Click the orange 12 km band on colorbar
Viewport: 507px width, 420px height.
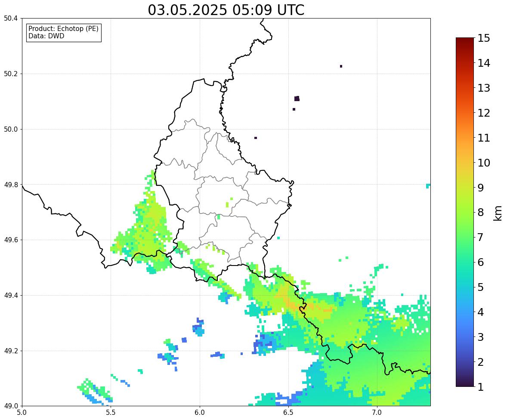coord(465,113)
